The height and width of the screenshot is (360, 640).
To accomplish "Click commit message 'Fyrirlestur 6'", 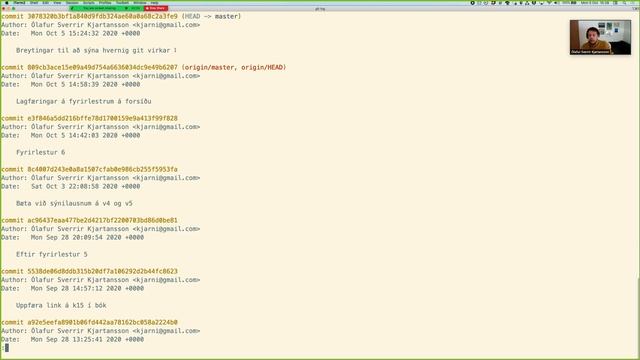I will (x=40, y=152).
